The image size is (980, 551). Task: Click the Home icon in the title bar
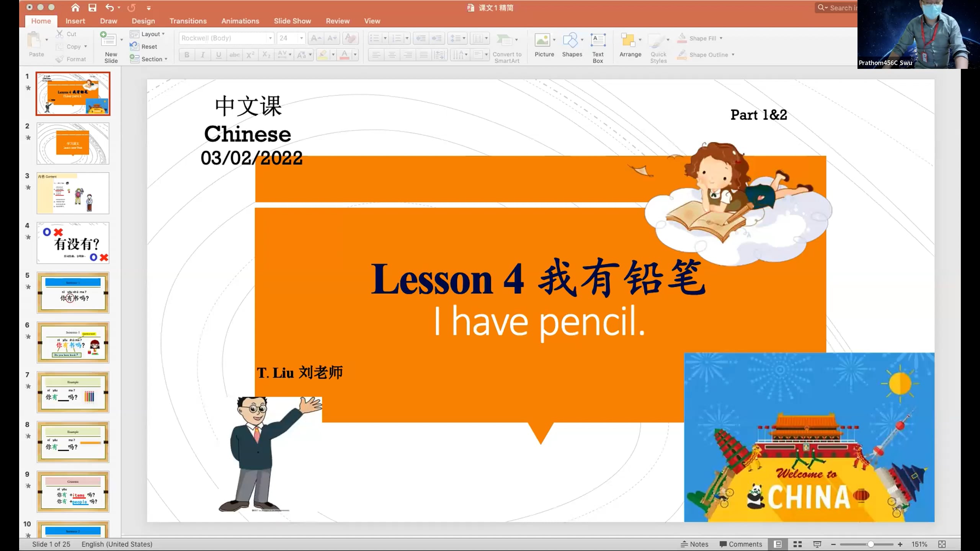[x=75, y=8]
